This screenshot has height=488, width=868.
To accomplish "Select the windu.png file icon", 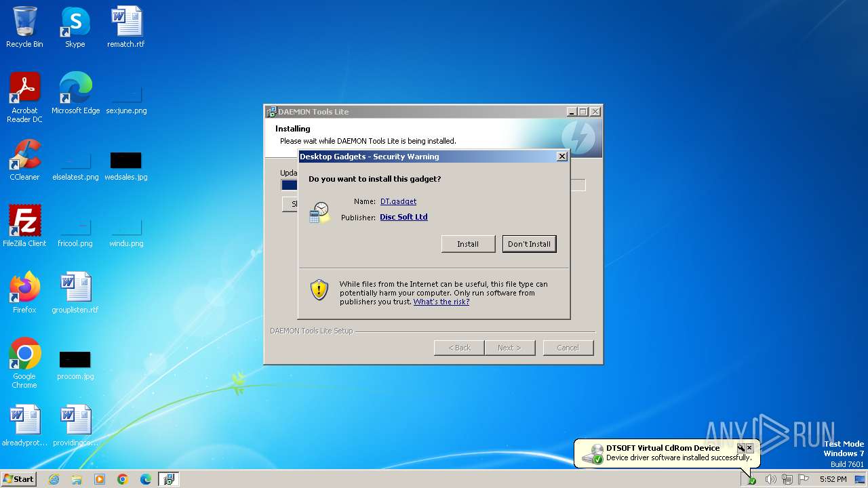I will 126,226.
